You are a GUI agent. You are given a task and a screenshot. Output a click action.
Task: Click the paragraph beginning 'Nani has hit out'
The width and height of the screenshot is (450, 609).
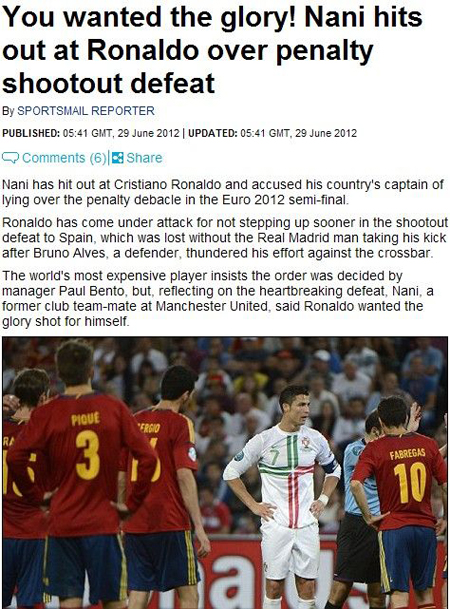coord(222,192)
